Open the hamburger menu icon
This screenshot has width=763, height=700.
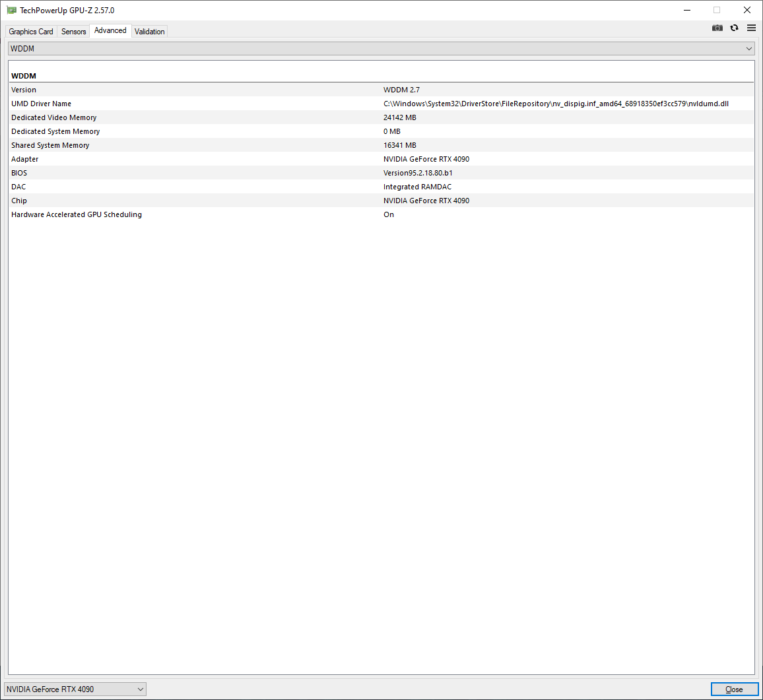[x=751, y=28]
